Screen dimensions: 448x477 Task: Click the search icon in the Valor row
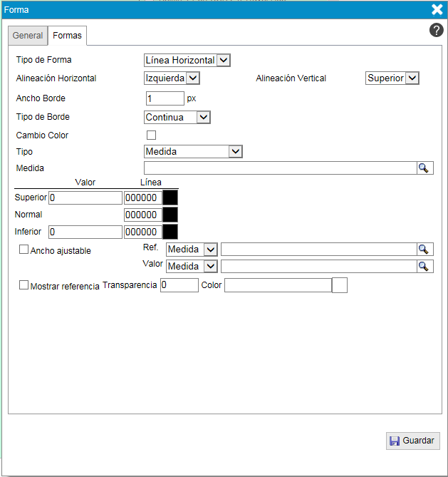tap(424, 266)
